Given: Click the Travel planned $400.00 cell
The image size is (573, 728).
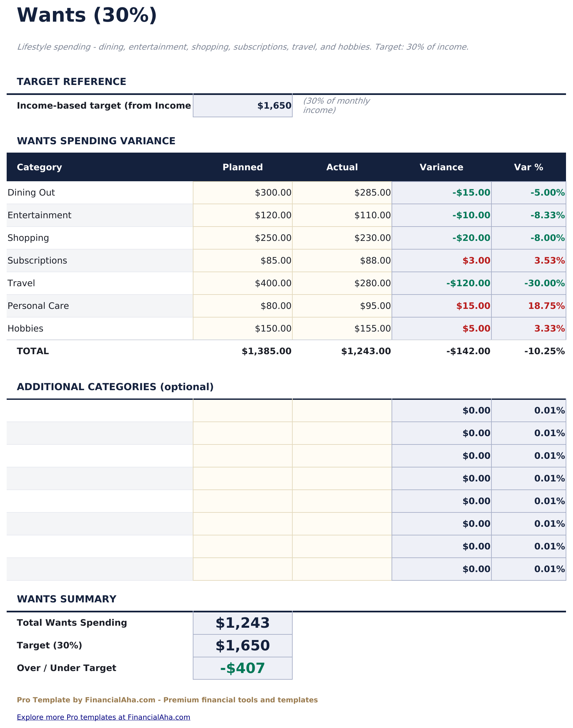Looking at the screenshot, I should [x=242, y=283].
